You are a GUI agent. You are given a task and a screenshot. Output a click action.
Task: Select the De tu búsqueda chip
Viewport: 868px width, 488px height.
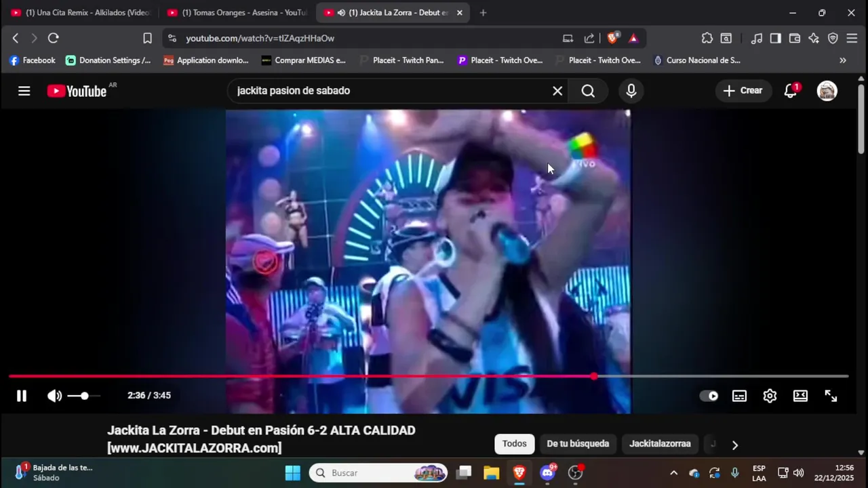point(578,444)
